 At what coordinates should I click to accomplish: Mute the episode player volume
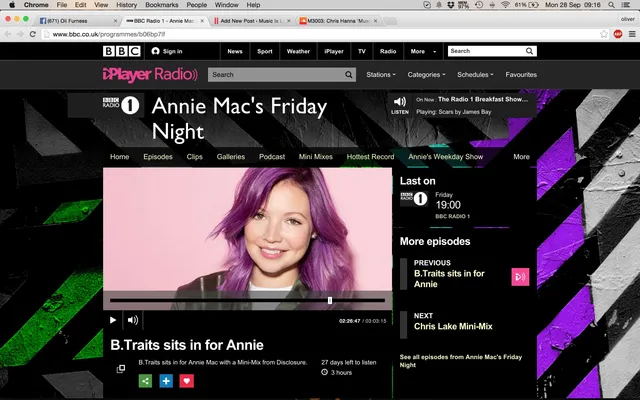pyautogui.click(x=133, y=320)
